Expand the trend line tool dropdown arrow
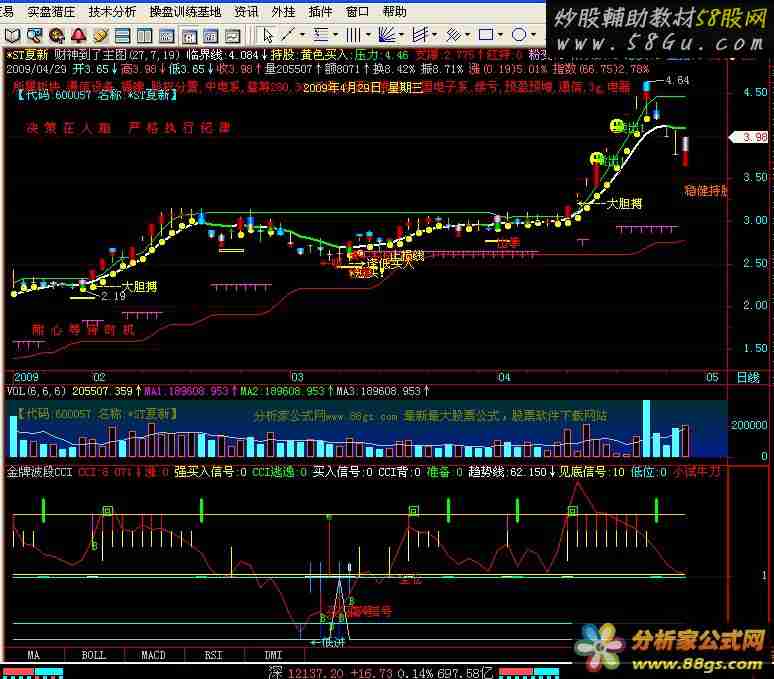This screenshot has height=679, width=774. click(x=303, y=35)
